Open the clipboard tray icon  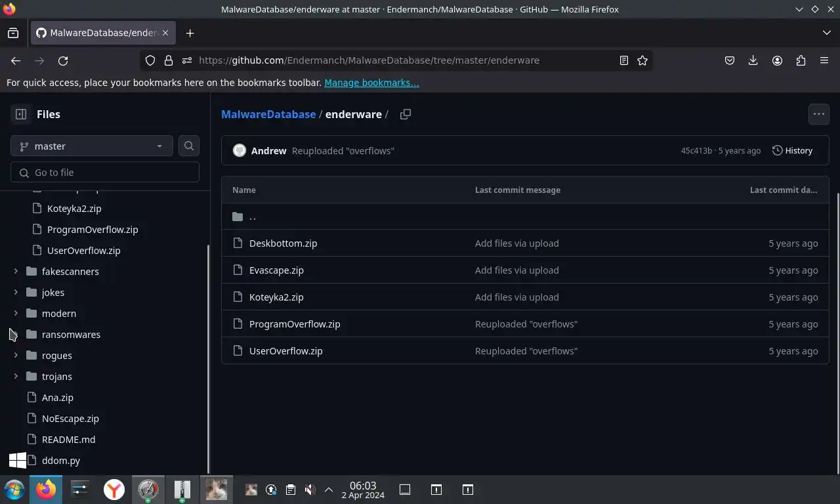click(x=291, y=490)
